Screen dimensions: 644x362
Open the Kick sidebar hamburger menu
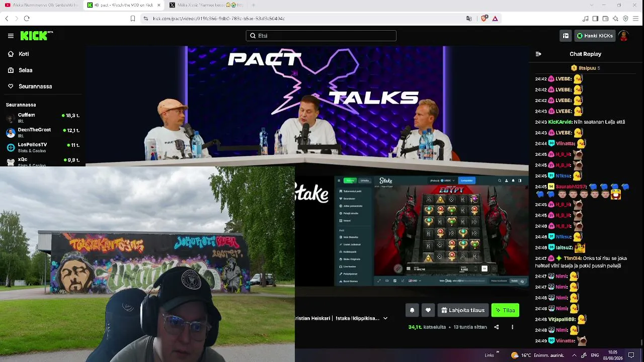pos(11,36)
